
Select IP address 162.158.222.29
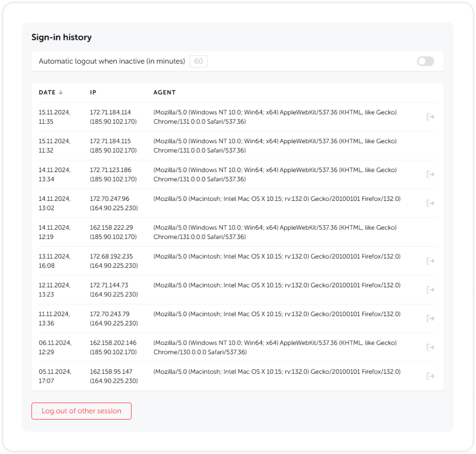click(x=111, y=228)
